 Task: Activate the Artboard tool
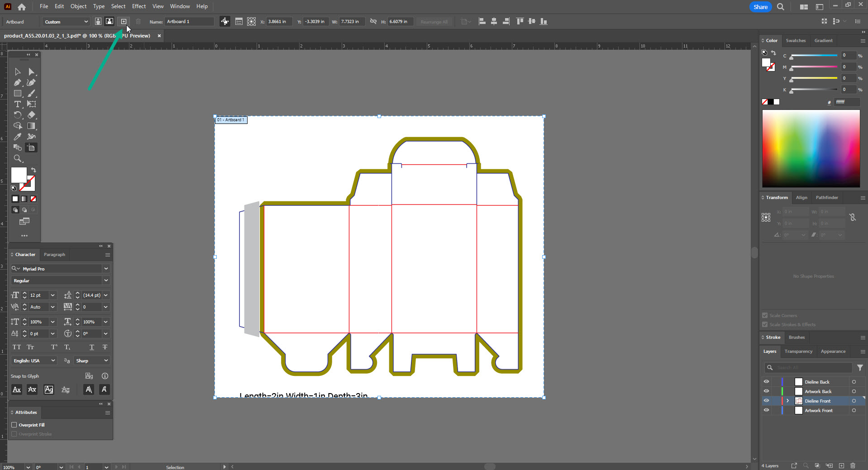point(31,147)
